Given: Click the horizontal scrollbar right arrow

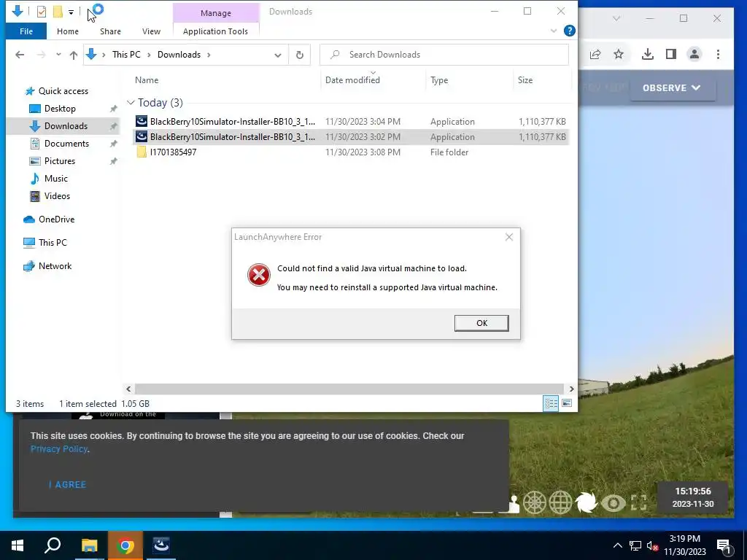Looking at the screenshot, I should [x=571, y=389].
